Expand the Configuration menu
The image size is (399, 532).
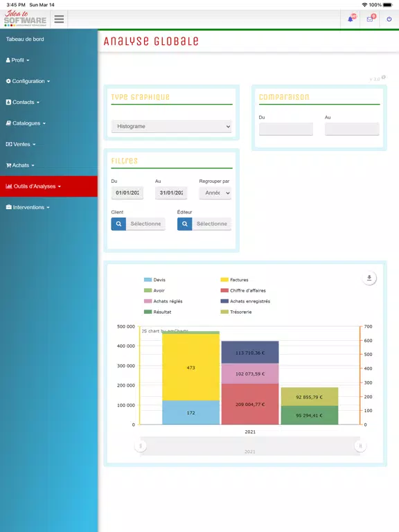[x=28, y=81]
